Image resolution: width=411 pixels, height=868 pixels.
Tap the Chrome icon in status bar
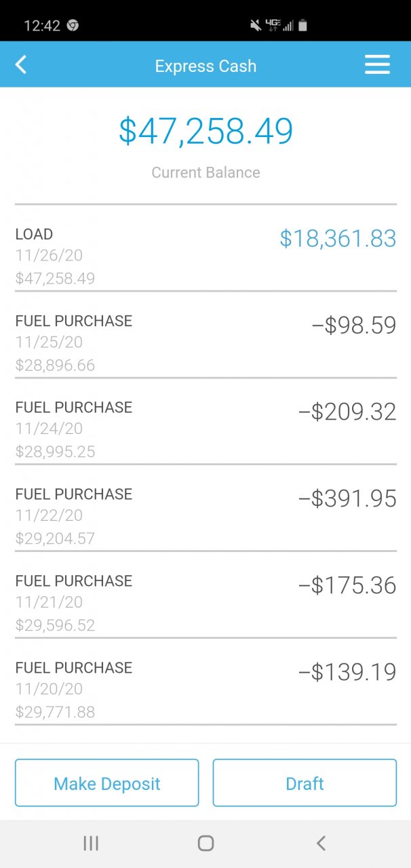click(x=73, y=26)
